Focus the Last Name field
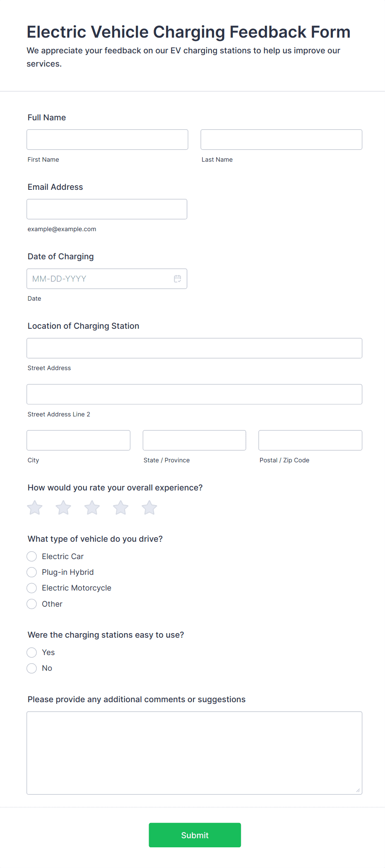385x868 pixels. tap(282, 139)
